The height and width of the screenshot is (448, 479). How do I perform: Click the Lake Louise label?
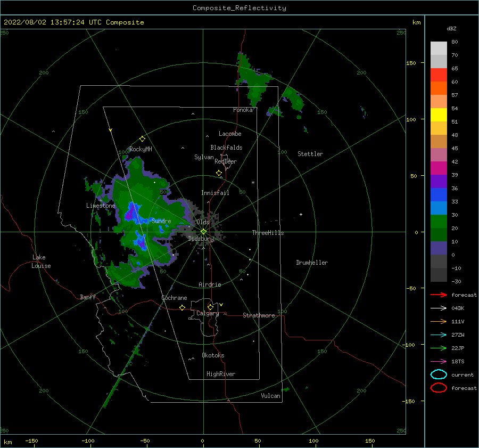pos(41,262)
